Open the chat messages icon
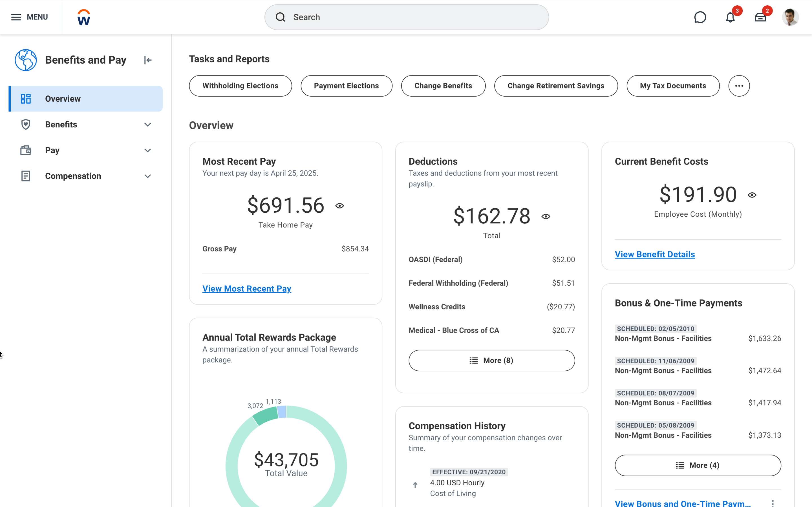Viewport: 812px width, 507px height. click(701, 17)
